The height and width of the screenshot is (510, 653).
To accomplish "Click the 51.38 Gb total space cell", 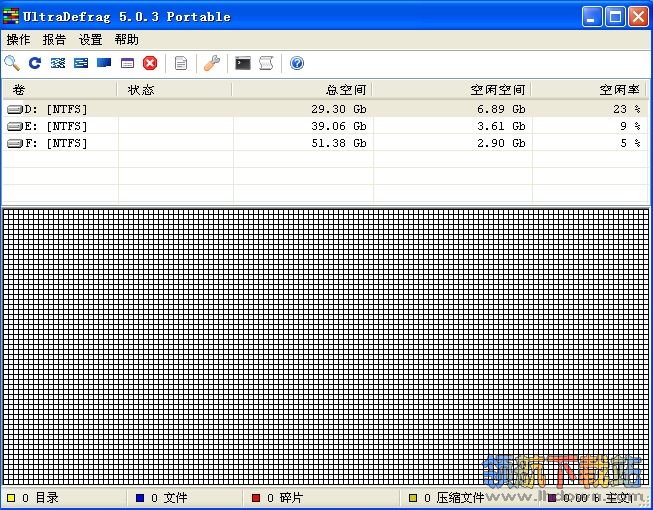I will pyautogui.click(x=339, y=143).
